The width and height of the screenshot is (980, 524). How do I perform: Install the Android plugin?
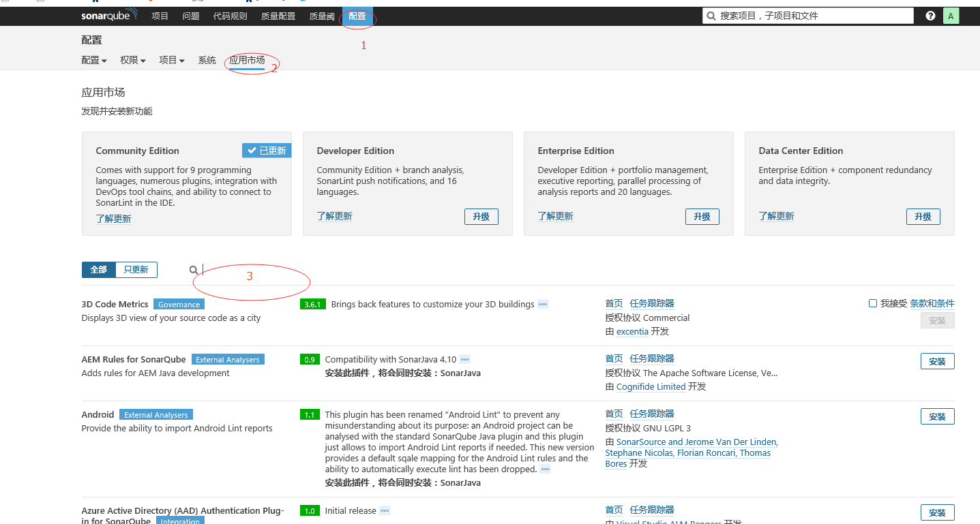click(x=938, y=416)
